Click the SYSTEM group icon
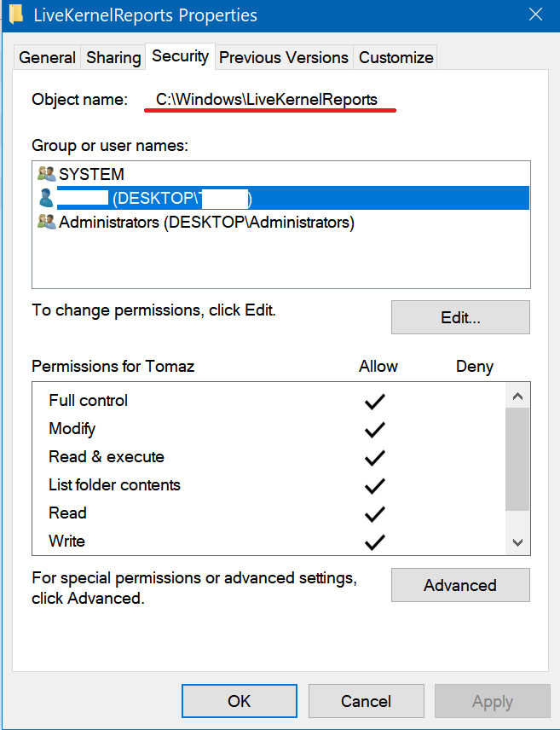 [46, 174]
